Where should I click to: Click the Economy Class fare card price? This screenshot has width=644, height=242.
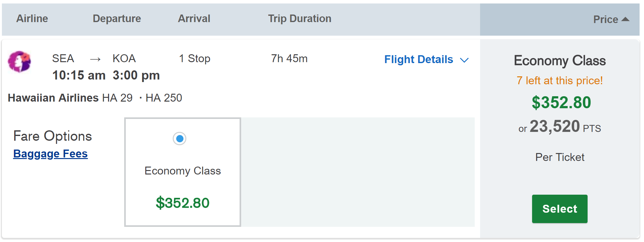[x=183, y=203]
